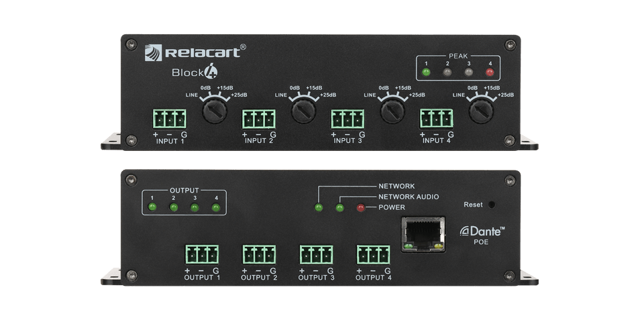Click the INPUT 3 label text
Image resolution: width=644 pixels, height=314 pixels.
348,141
